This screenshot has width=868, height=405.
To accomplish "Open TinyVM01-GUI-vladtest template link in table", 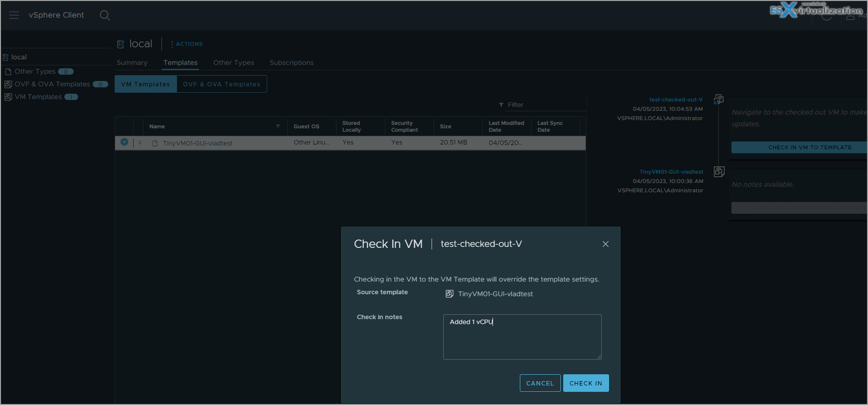I will (197, 143).
